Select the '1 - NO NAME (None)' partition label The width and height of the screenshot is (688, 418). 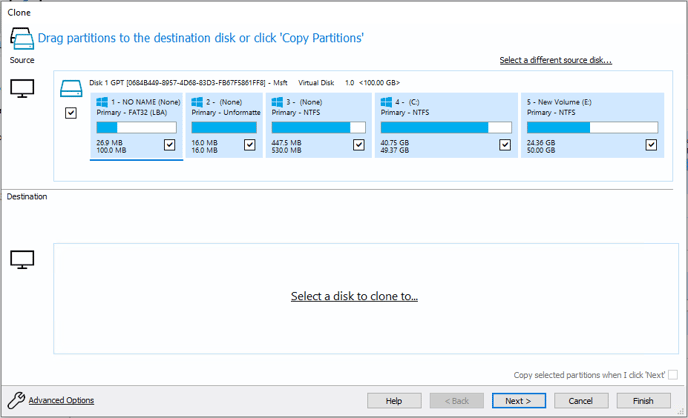146,102
